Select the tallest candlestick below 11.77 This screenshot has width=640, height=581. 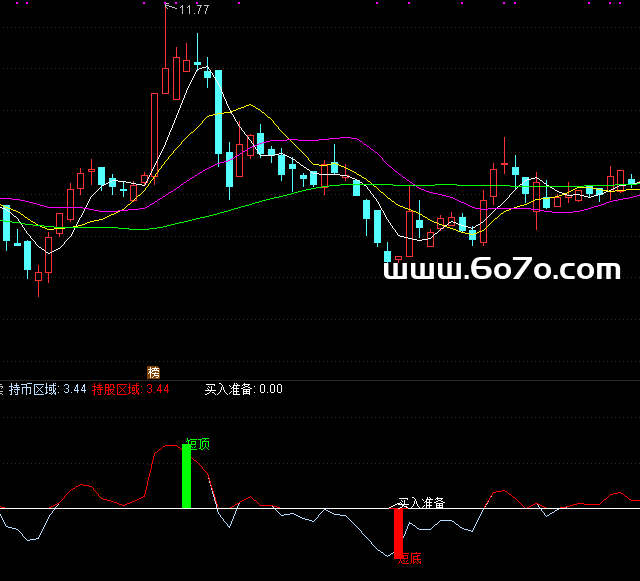pyautogui.click(x=164, y=80)
